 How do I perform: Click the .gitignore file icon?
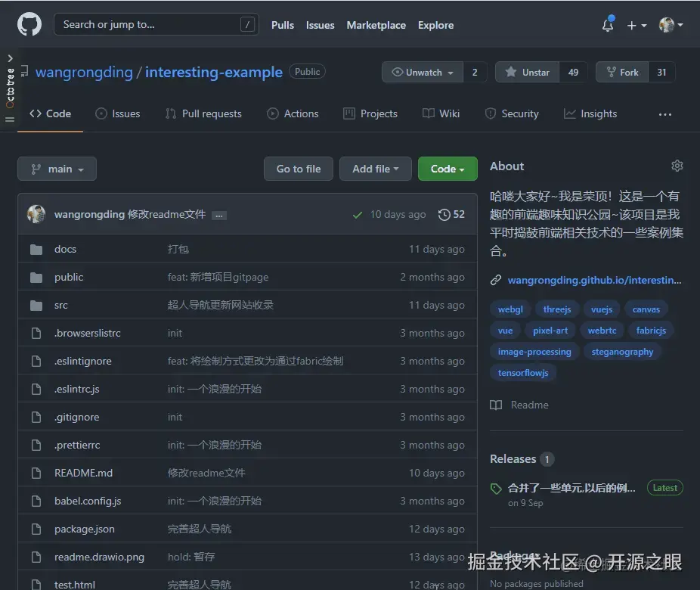point(36,417)
